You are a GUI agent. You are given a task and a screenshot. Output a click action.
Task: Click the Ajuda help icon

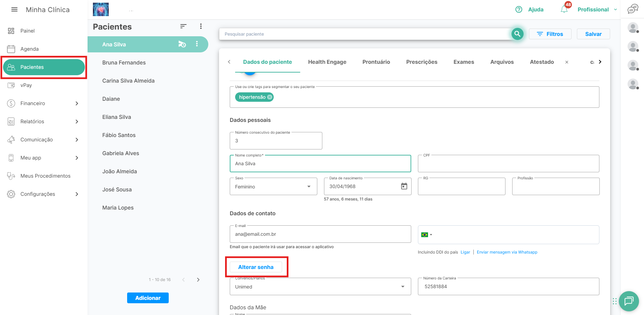(519, 9)
